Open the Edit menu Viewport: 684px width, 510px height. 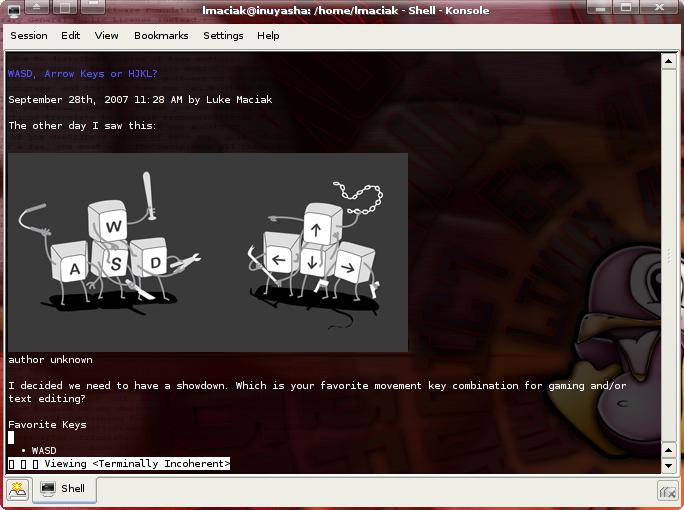click(x=70, y=35)
